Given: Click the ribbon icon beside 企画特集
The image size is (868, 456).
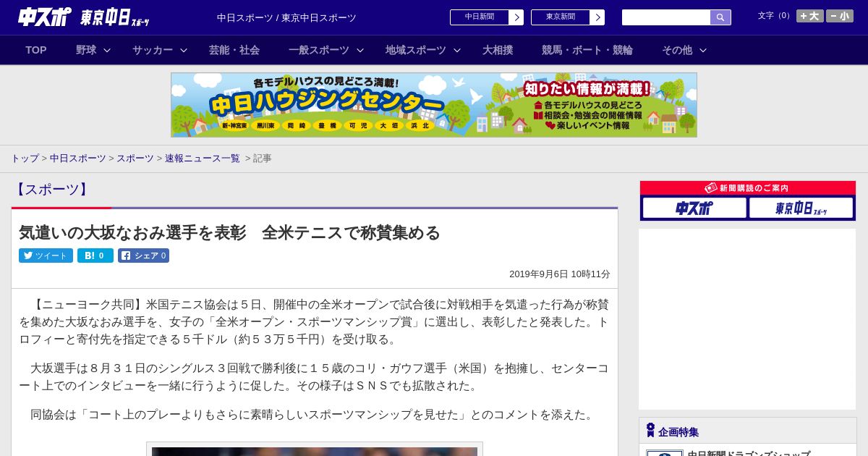Looking at the screenshot, I should coord(650,430).
